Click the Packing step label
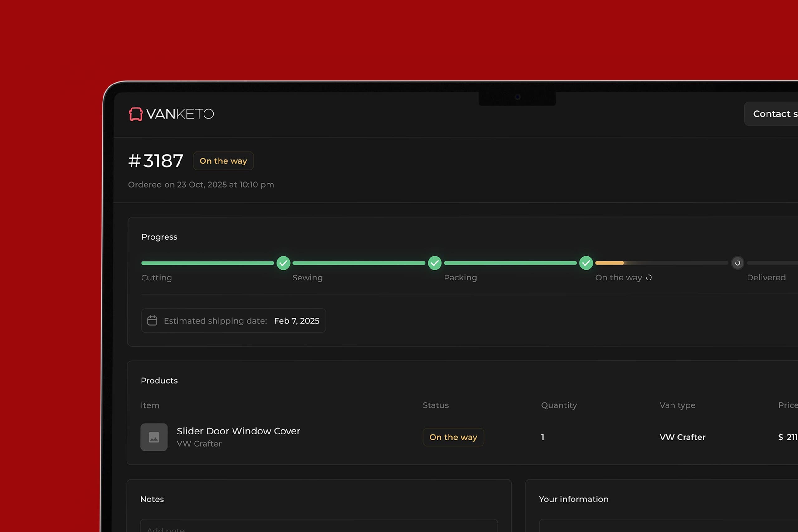 (460, 278)
